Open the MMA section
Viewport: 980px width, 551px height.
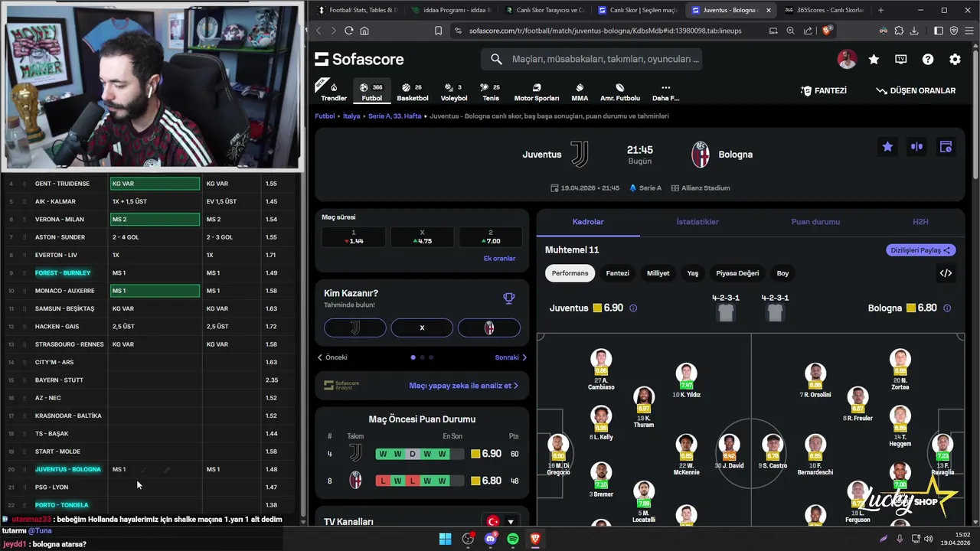tap(580, 92)
